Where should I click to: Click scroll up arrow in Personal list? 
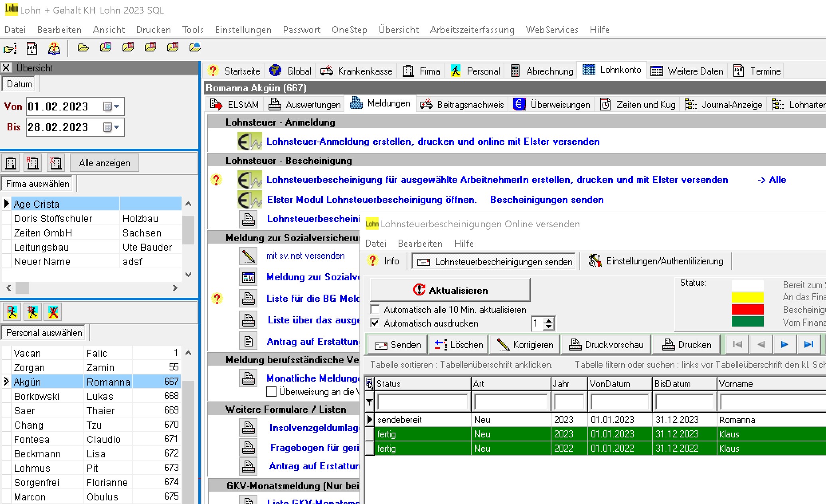click(188, 353)
